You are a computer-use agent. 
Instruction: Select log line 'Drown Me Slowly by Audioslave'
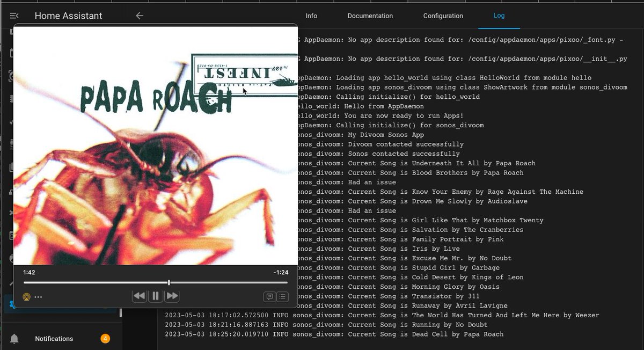pyautogui.click(x=413, y=201)
